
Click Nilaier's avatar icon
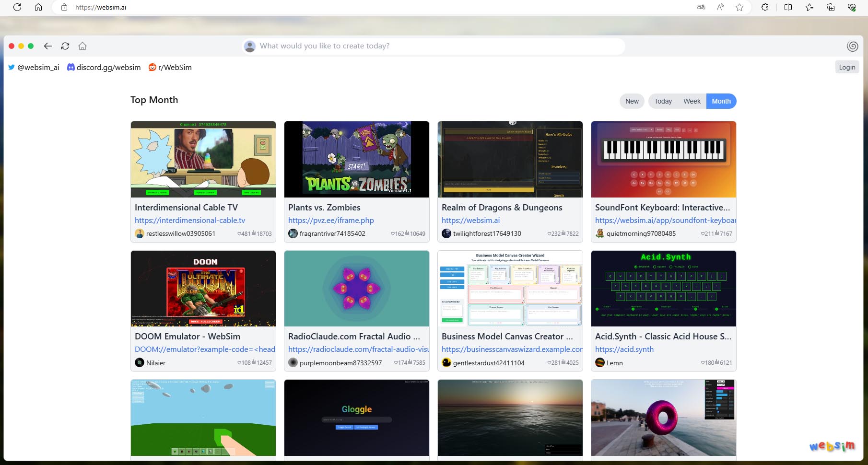140,362
